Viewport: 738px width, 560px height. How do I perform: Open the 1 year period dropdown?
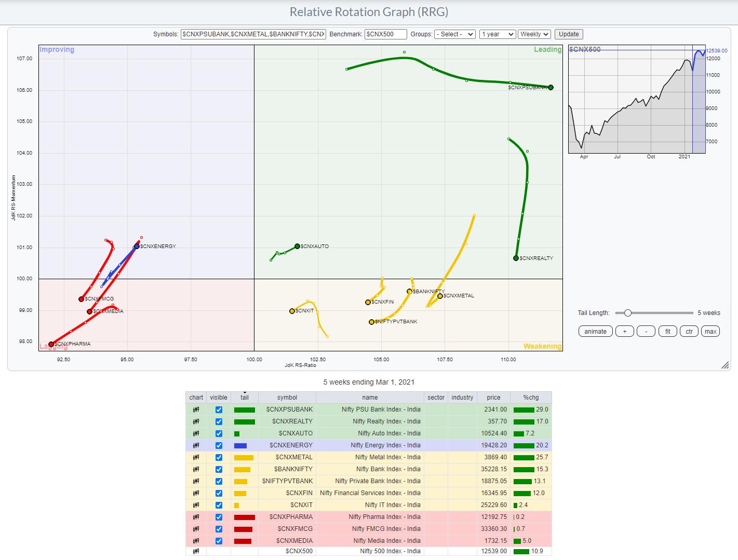pyautogui.click(x=497, y=34)
